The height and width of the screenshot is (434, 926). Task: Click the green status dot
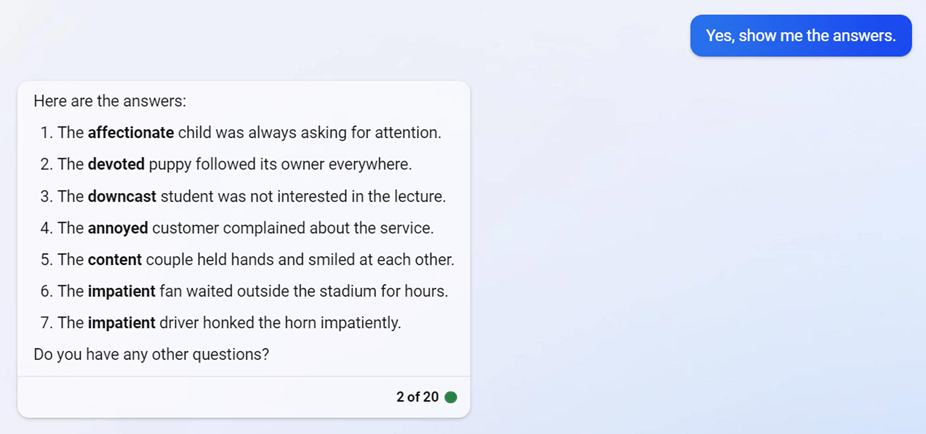pos(450,397)
